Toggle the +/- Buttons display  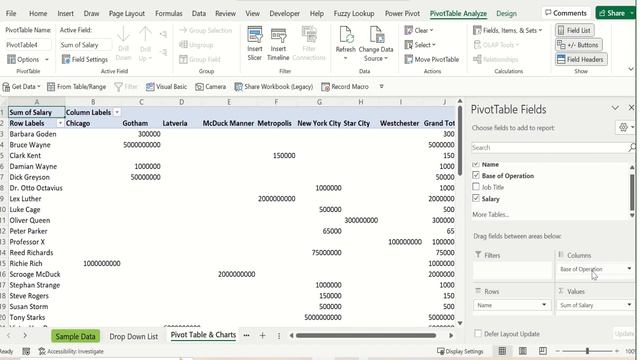[578, 45]
